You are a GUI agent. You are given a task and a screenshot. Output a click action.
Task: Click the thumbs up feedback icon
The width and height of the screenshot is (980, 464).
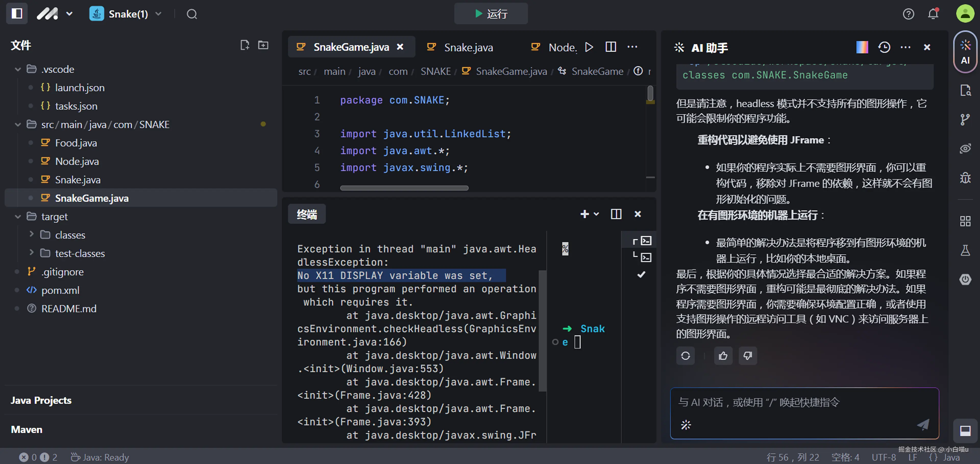(x=723, y=356)
